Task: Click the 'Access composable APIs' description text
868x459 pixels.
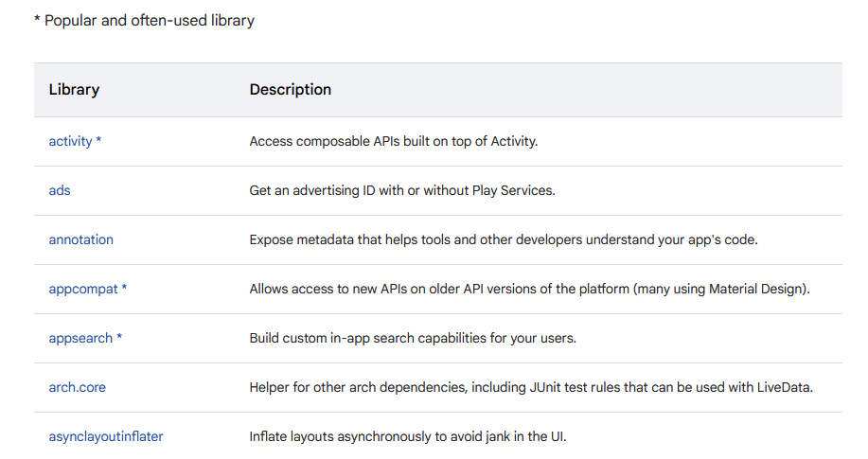Action: click(393, 141)
